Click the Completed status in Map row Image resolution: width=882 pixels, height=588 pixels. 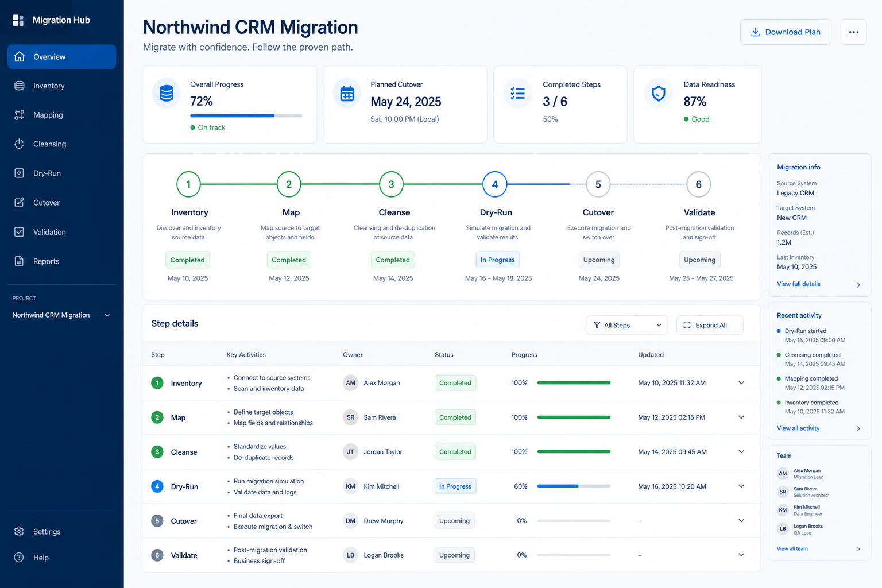455,417
